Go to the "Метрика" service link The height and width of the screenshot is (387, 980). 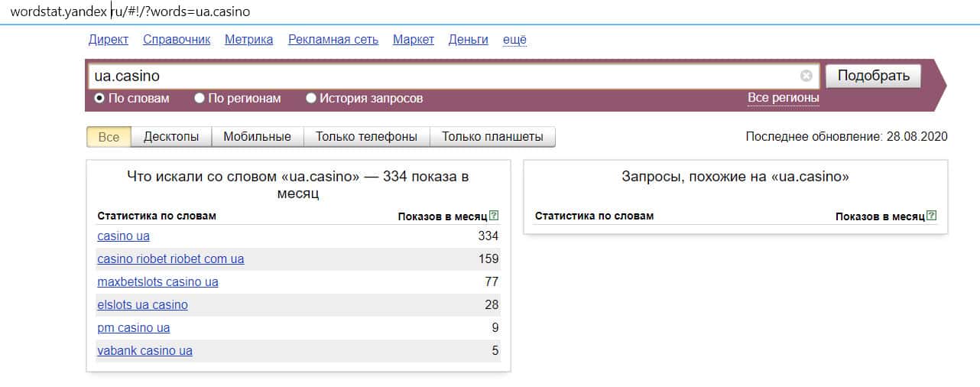[x=248, y=40]
